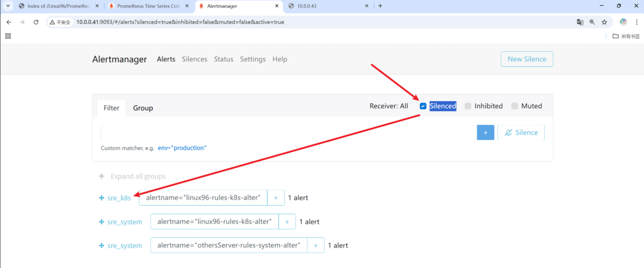Click the browser back arrow
The image size is (644, 268).
9,22
